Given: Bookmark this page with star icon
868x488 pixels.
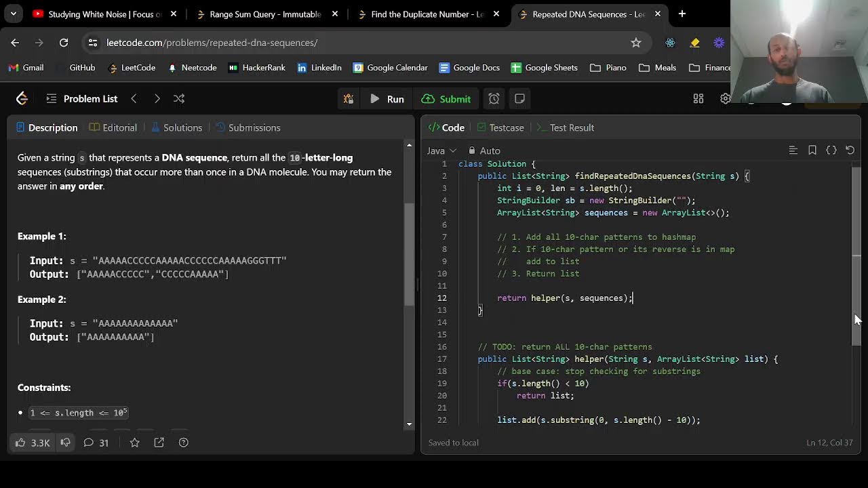Looking at the screenshot, I should pyautogui.click(x=636, y=43).
